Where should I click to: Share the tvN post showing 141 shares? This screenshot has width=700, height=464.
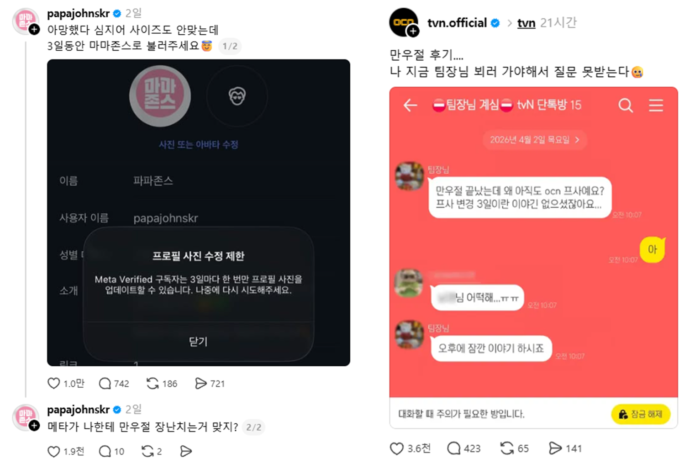[x=555, y=448]
